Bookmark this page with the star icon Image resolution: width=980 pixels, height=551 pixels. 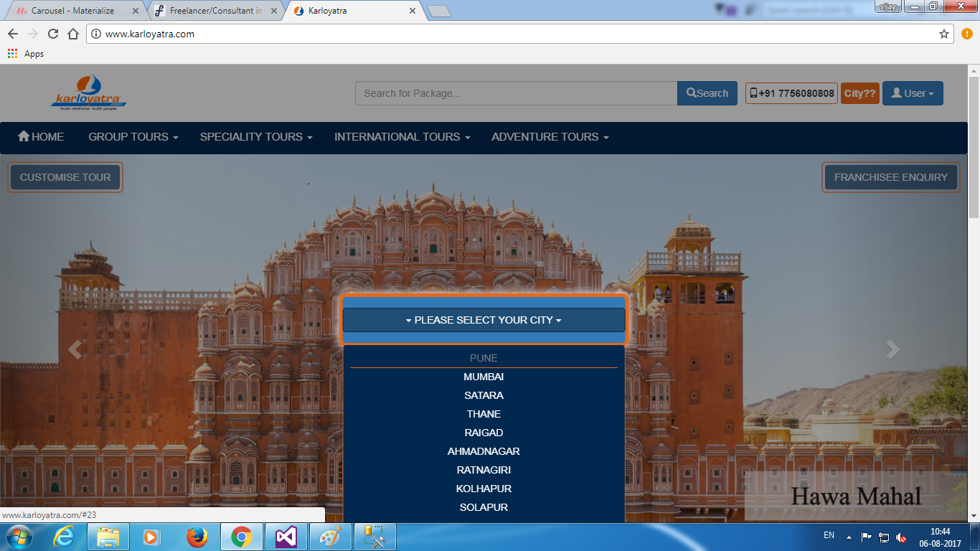(x=944, y=34)
